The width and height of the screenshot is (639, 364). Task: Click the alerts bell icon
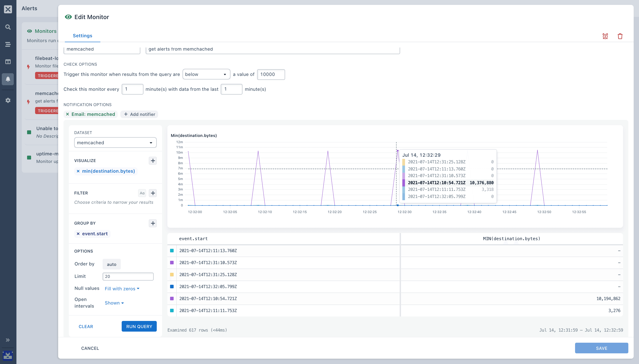(x=8, y=79)
